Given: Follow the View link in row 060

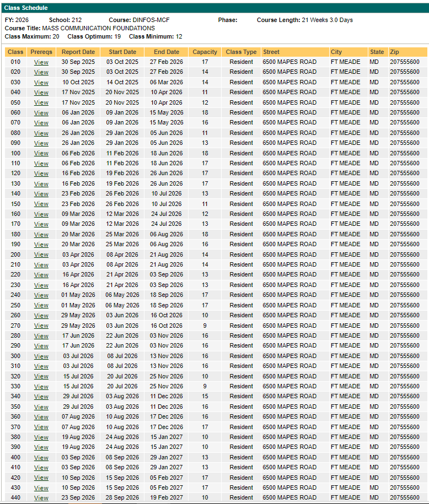Looking at the screenshot, I should click(x=41, y=113).
